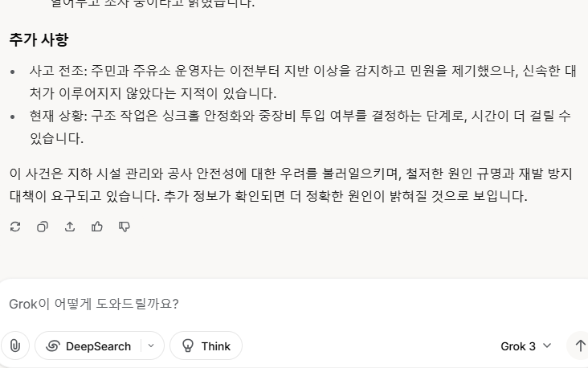Click the '추가 사항' heading

coord(39,39)
